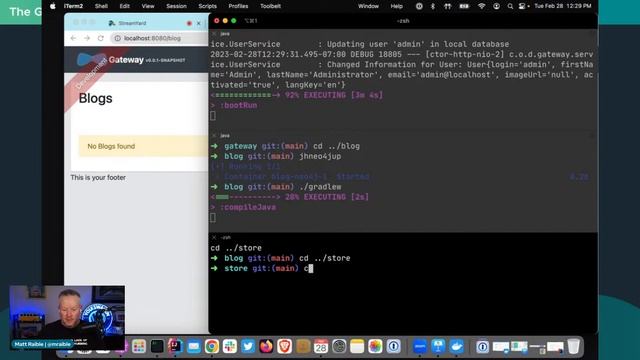Open Calendar from the Dock

pos(321,346)
